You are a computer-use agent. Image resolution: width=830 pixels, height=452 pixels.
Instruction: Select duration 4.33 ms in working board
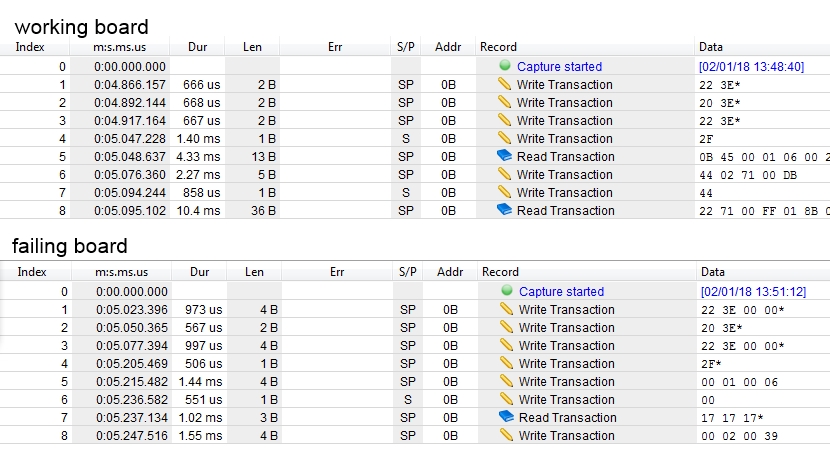(x=198, y=157)
